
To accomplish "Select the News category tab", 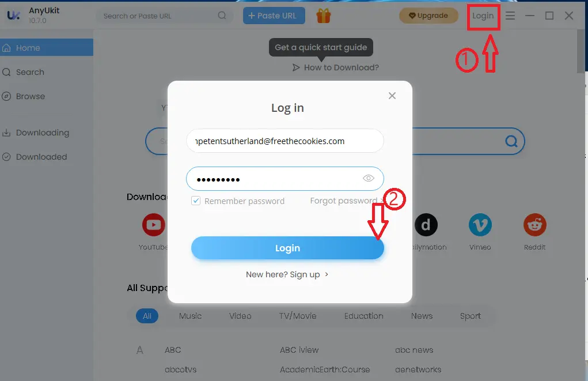I will pos(422,316).
